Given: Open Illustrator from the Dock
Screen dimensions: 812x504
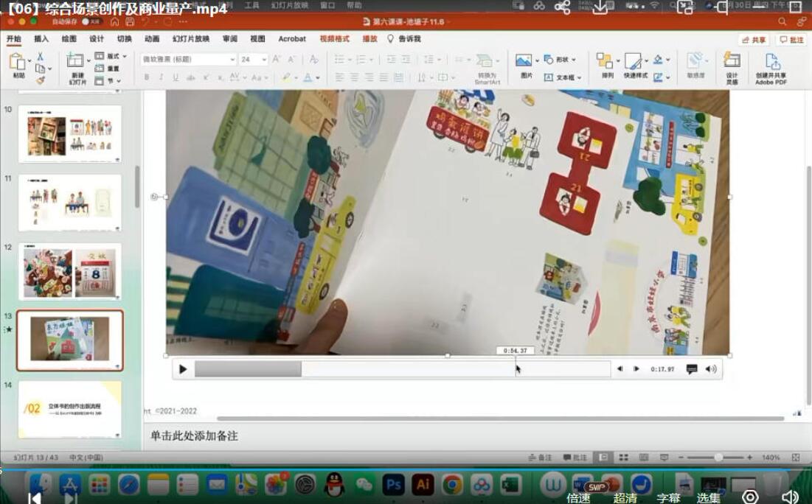Looking at the screenshot, I should click(423, 485).
